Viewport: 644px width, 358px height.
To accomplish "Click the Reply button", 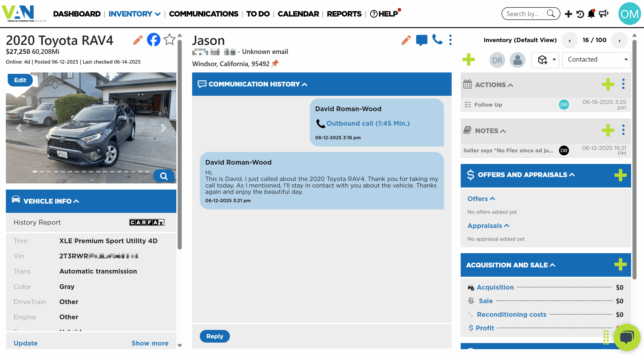I will [x=215, y=336].
